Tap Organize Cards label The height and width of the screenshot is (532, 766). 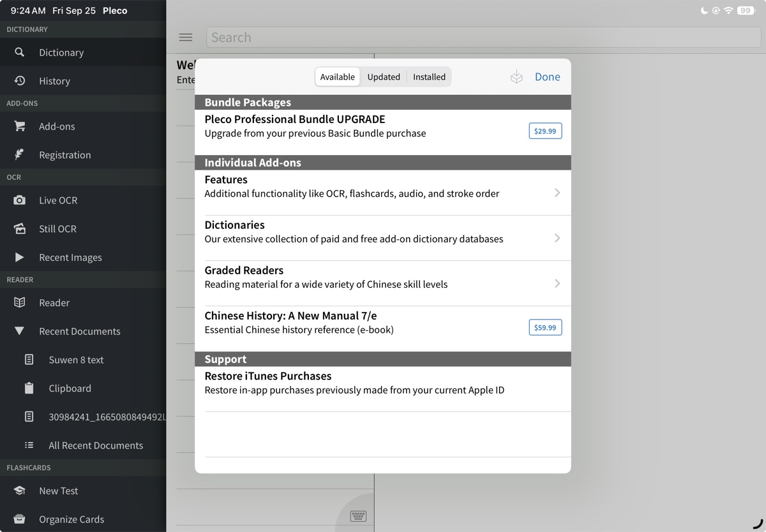(x=71, y=519)
